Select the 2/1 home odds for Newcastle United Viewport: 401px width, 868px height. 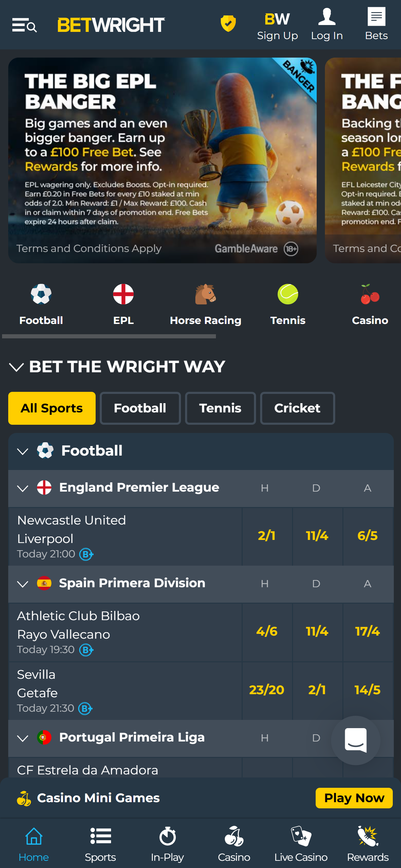click(x=267, y=537)
